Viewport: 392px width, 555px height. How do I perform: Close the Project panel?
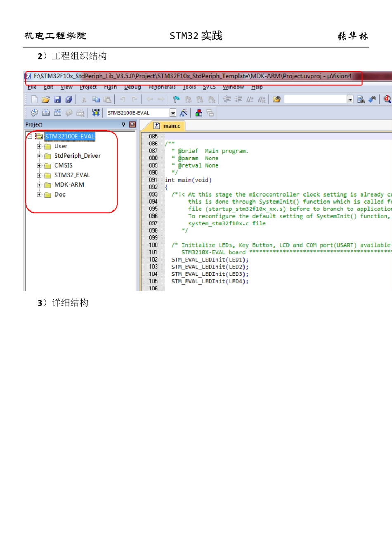tap(132, 125)
